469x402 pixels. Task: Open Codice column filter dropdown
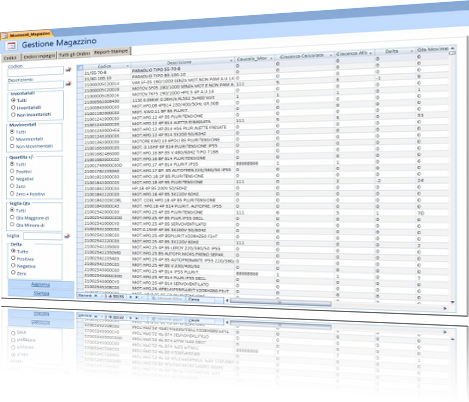click(x=128, y=66)
